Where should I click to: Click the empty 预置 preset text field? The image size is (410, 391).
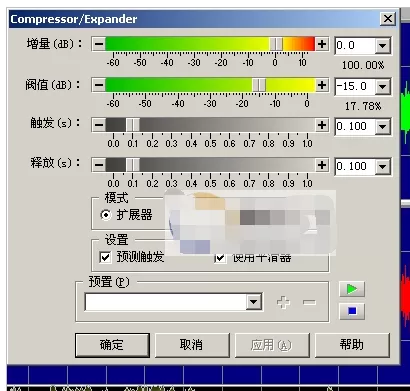click(166, 302)
